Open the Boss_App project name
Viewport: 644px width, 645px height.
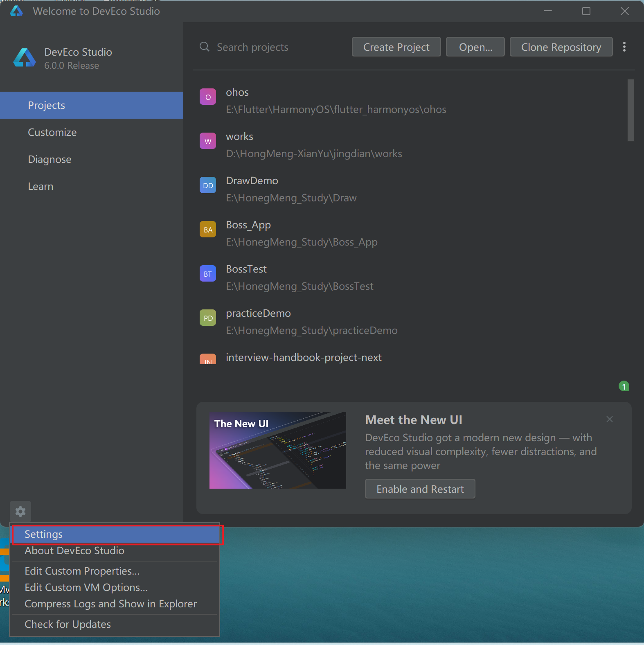(x=248, y=225)
